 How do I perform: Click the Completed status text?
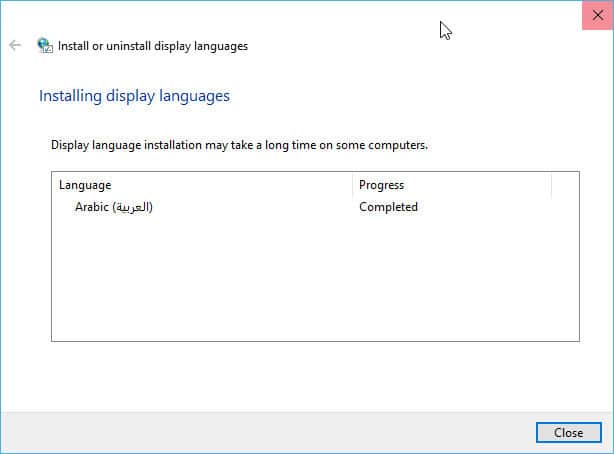(x=388, y=207)
